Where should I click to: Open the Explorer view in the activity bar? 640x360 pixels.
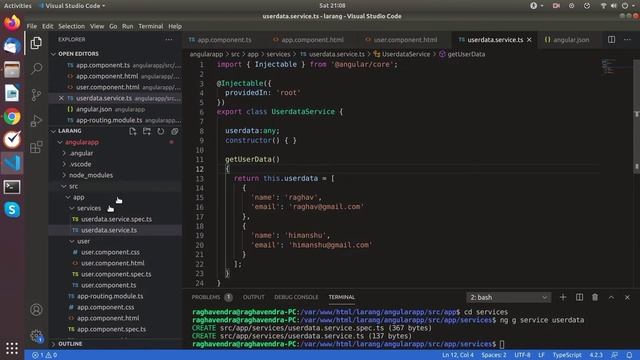pyautogui.click(x=36, y=43)
